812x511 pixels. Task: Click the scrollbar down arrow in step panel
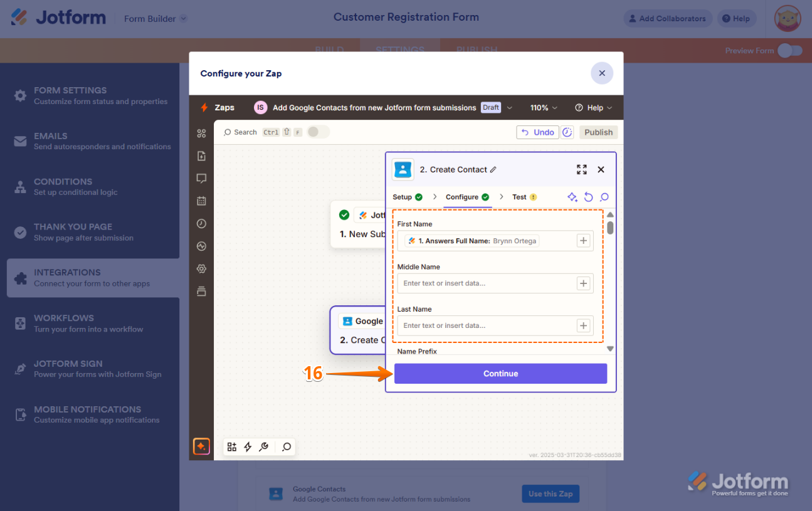point(610,349)
